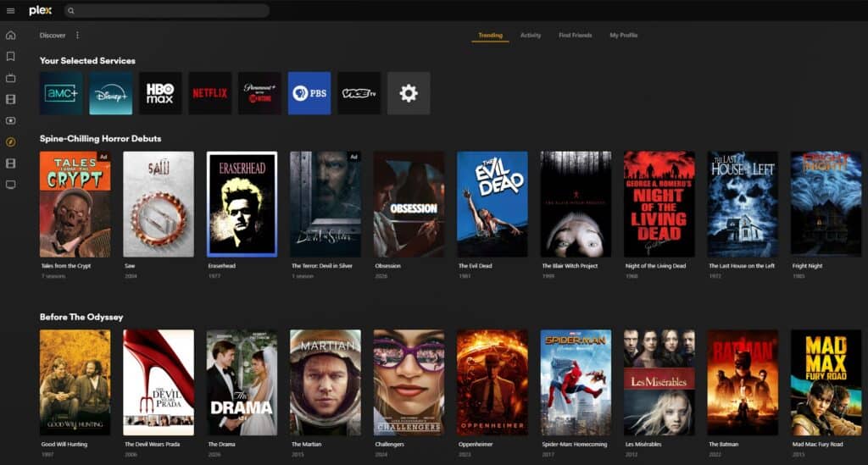Open the Watchlist bookmark icon
868x465 pixels.
coord(10,57)
